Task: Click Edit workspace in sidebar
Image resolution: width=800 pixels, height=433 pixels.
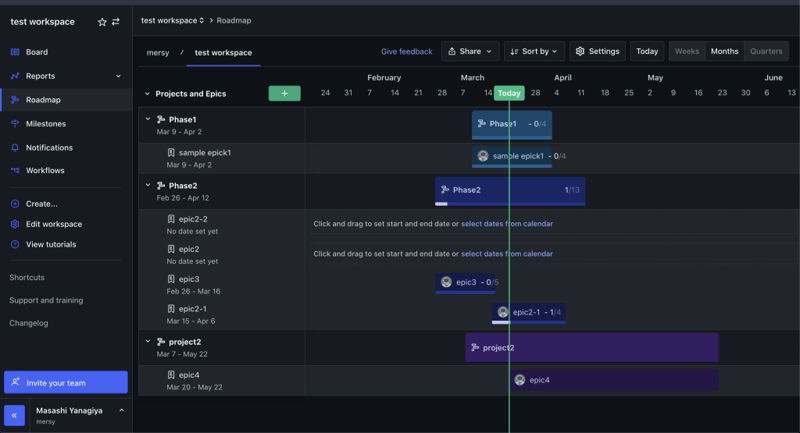Action: tap(54, 225)
